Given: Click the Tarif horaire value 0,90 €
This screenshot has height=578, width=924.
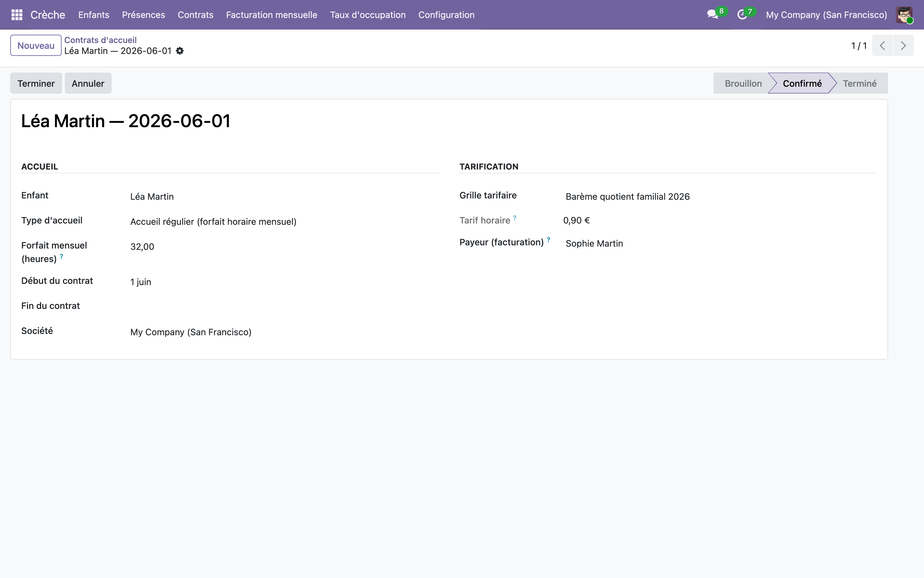Looking at the screenshot, I should point(576,220).
